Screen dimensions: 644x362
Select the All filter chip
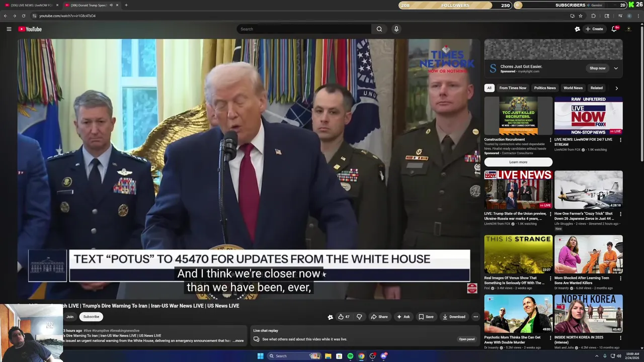click(x=489, y=88)
